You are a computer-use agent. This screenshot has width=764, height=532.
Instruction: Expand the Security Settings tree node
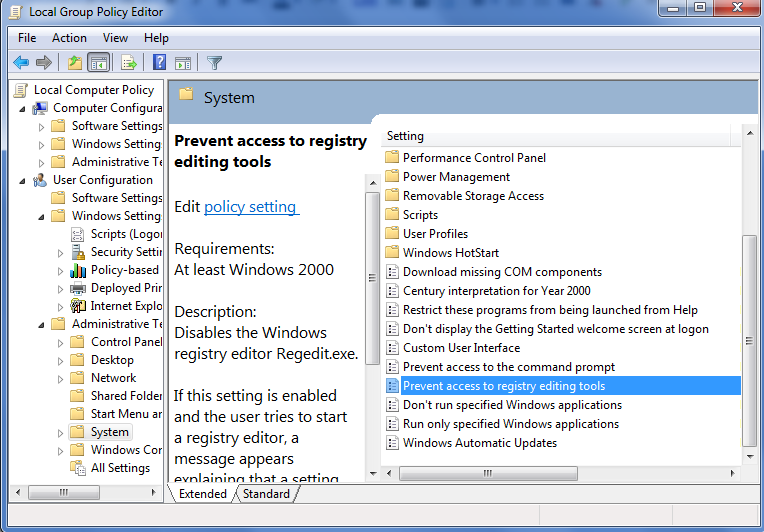tap(60, 253)
